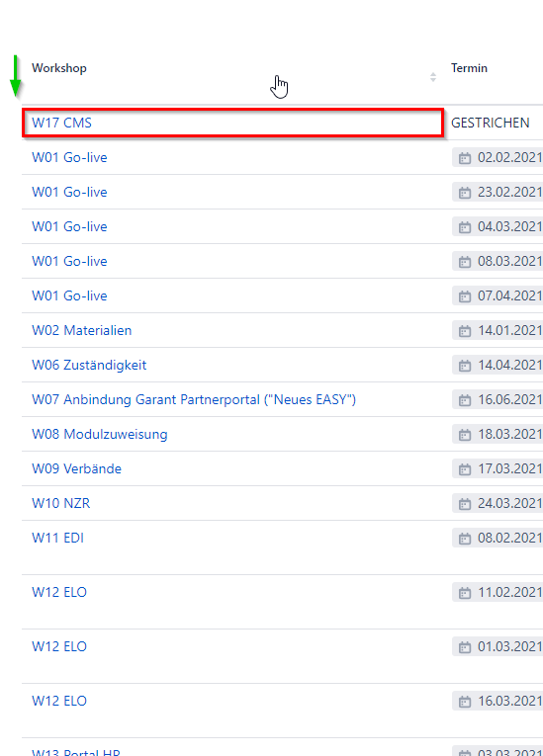Open W01 Go-live link dated 07.04.2021
Viewport: 543px width, 756px height.
click(x=69, y=296)
